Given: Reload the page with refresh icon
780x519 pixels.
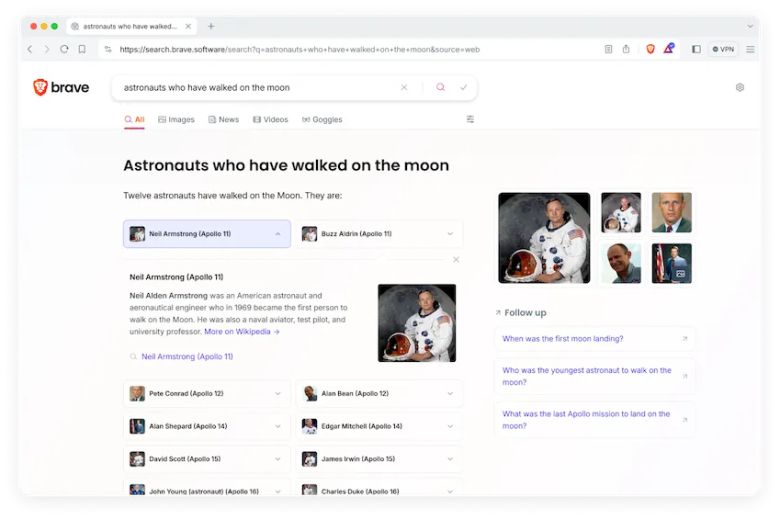Looking at the screenshot, I should click(x=64, y=49).
